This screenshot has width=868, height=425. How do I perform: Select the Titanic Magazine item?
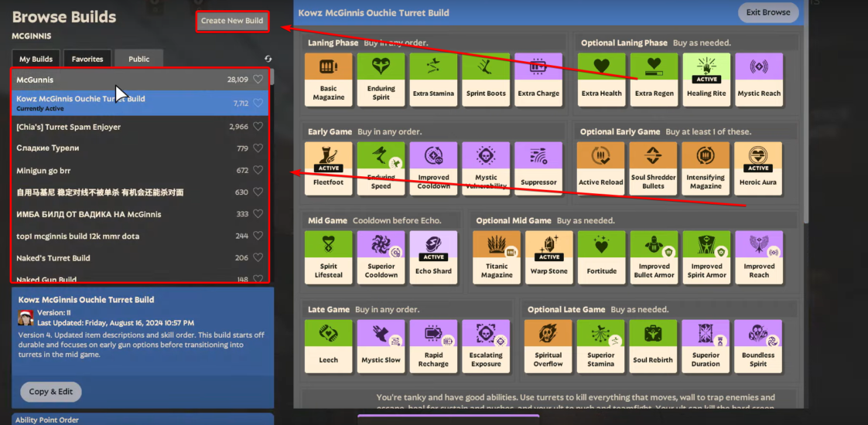point(497,257)
